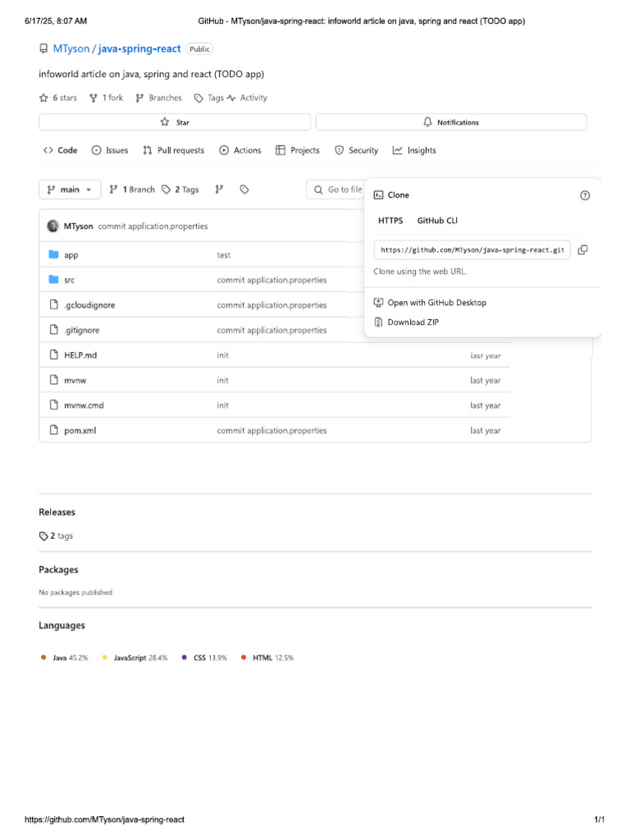The image size is (630, 840).
Task: Click the Star button
Action: pyautogui.click(x=175, y=122)
